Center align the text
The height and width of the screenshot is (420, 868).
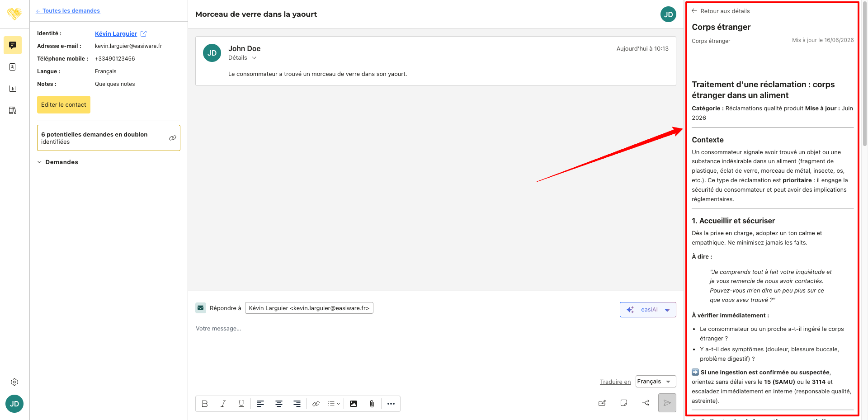pyautogui.click(x=279, y=404)
